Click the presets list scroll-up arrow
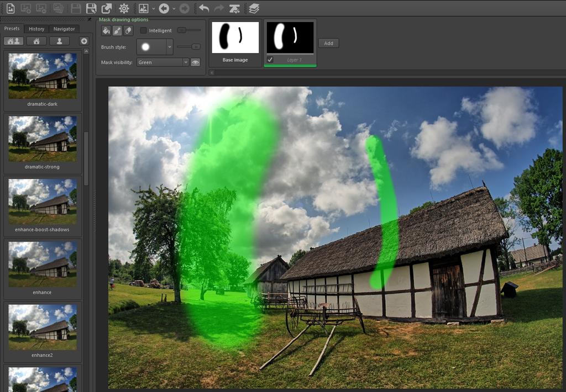Screen dimensions: 566x392 coord(86,51)
